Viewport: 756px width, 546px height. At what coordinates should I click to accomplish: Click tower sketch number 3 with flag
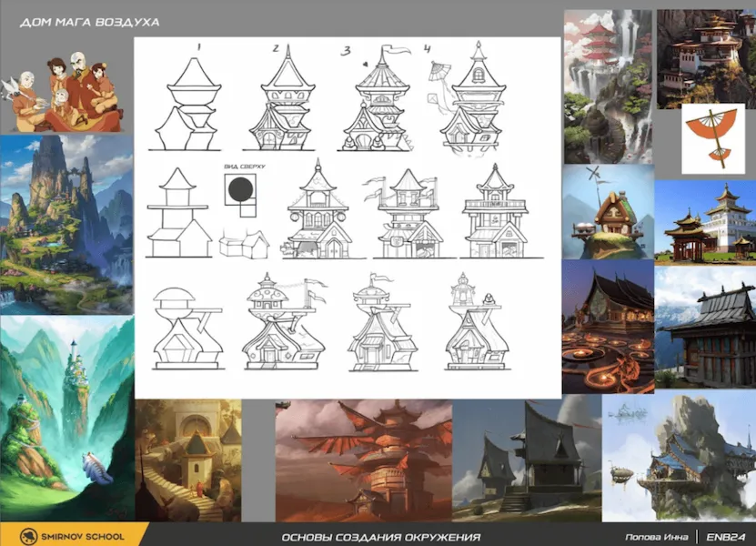[x=377, y=98]
